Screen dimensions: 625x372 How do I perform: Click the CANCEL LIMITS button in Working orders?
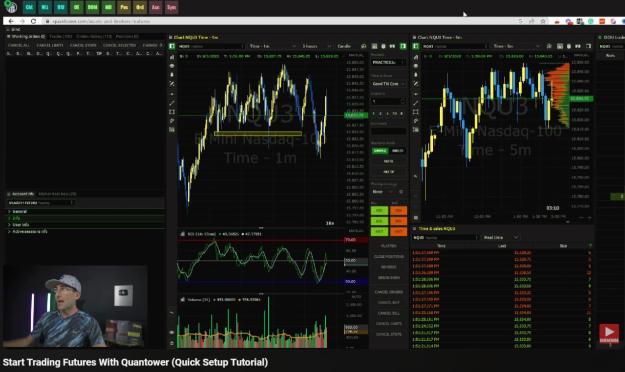tap(50, 45)
